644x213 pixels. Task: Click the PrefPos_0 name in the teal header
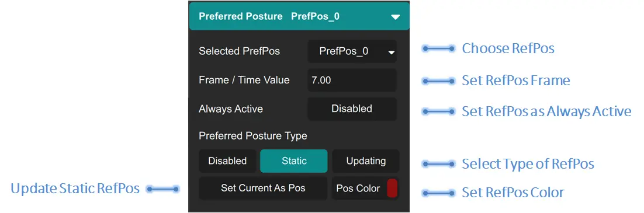point(315,16)
